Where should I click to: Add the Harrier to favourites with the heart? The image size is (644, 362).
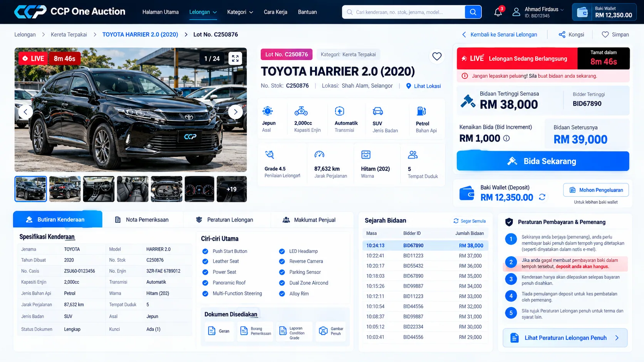tap(437, 57)
